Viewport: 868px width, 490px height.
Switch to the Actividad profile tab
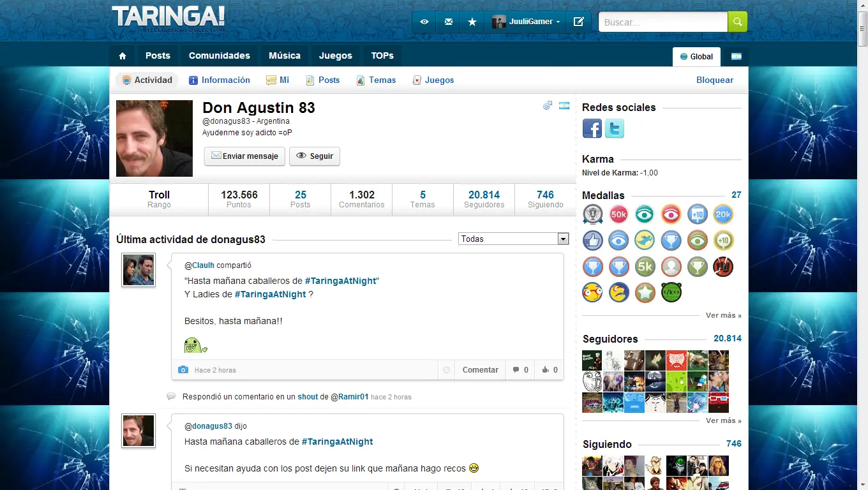tap(147, 80)
